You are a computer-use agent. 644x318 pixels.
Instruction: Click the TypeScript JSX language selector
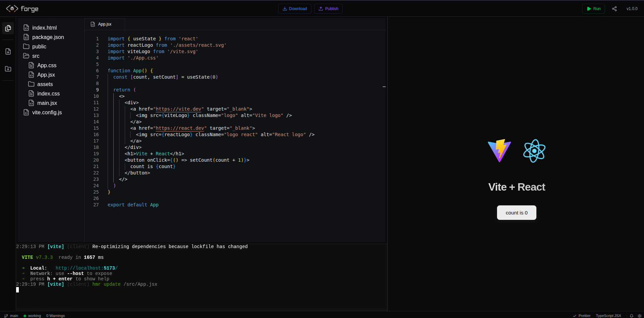click(608, 316)
